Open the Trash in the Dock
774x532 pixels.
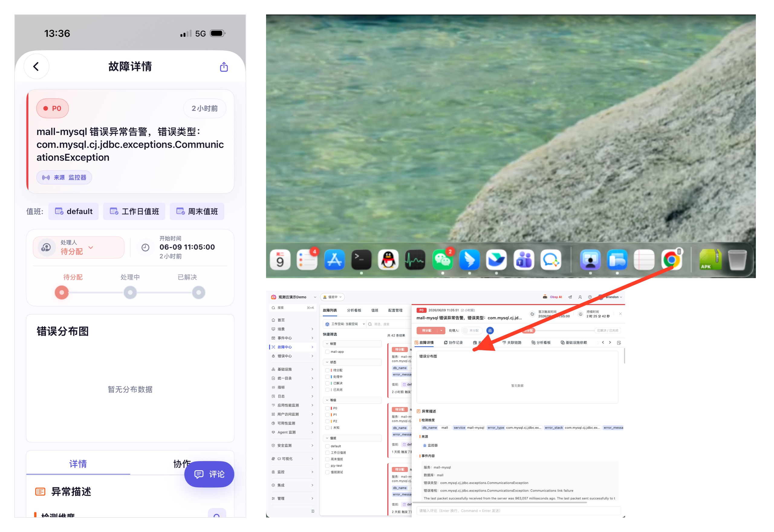[x=737, y=260]
